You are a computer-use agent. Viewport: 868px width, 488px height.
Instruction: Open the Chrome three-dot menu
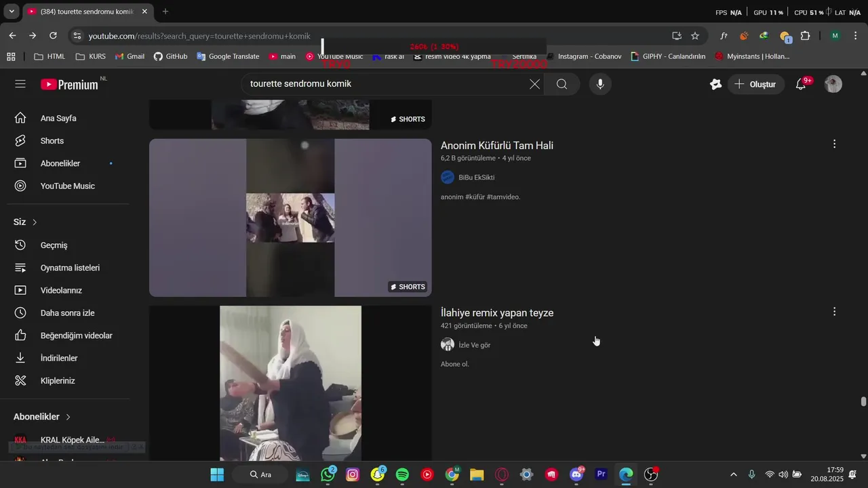(855, 36)
